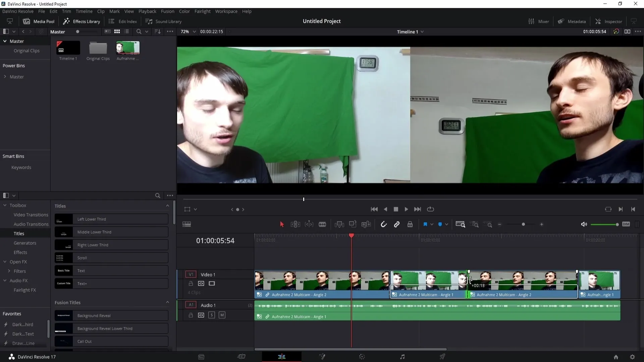644x362 pixels.
Task: Open Timeline View Options icon
Action: tap(186, 224)
